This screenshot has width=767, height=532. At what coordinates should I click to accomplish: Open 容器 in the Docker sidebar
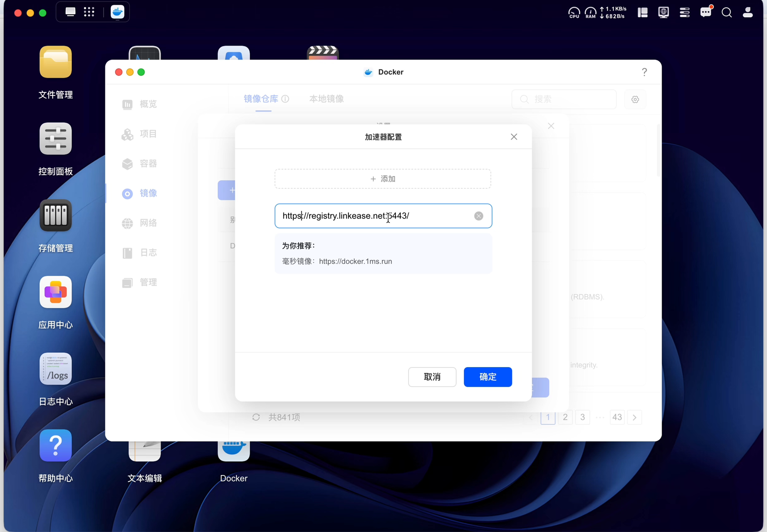click(139, 163)
